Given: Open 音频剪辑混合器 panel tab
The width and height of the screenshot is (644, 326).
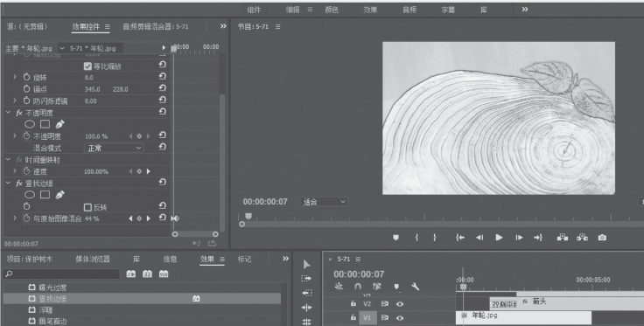Looking at the screenshot, I should point(156,26).
